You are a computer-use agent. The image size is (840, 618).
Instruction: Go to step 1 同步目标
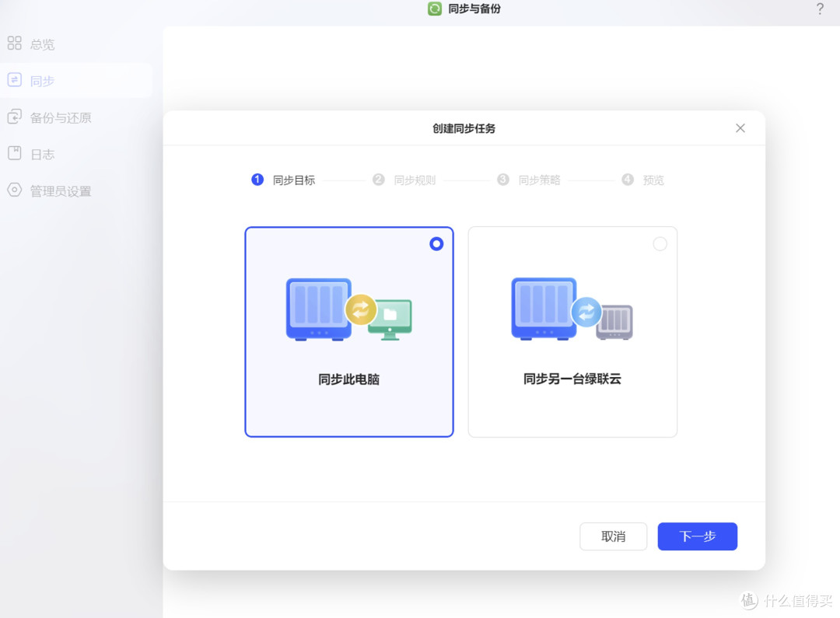point(283,180)
